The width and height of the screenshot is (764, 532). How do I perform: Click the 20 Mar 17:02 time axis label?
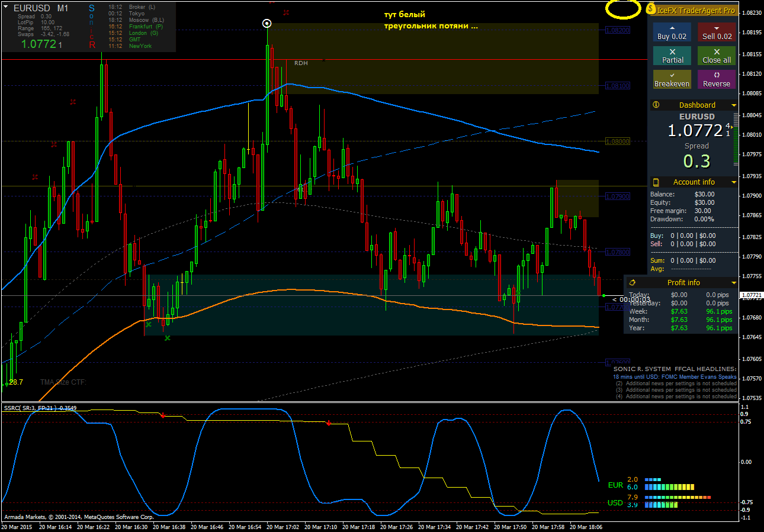pos(283,526)
